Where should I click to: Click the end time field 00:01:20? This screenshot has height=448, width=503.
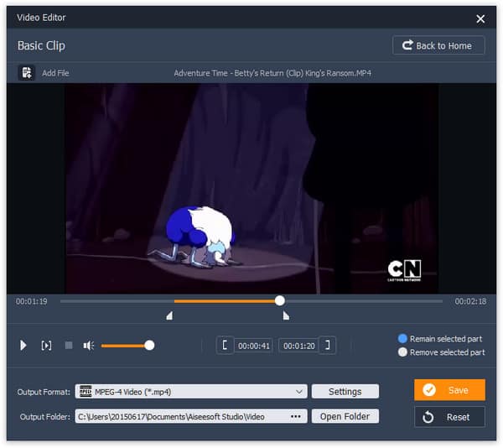pyautogui.click(x=299, y=346)
